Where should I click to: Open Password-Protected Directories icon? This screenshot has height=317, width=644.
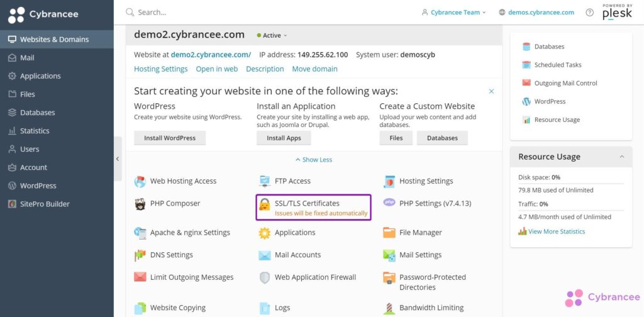point(389,278)
